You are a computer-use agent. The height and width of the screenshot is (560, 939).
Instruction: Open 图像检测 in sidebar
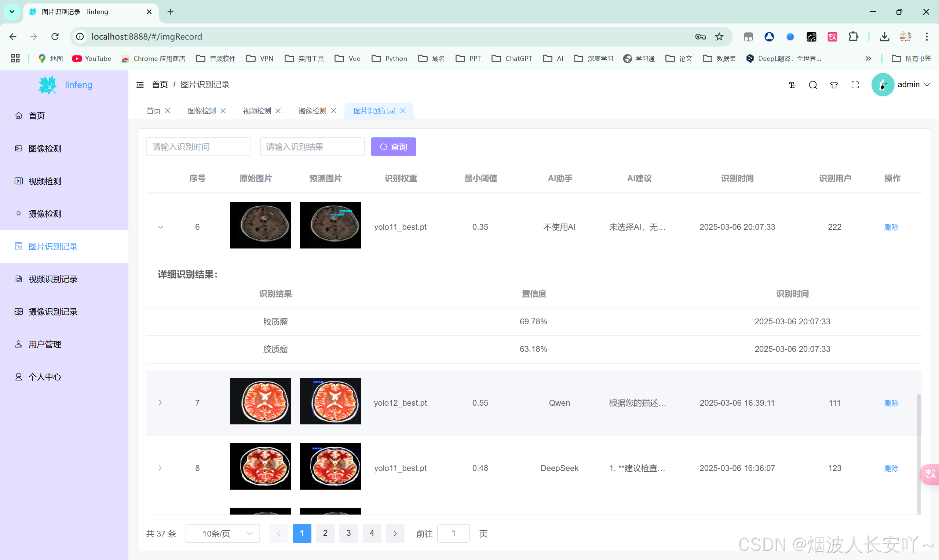(44, 148)
